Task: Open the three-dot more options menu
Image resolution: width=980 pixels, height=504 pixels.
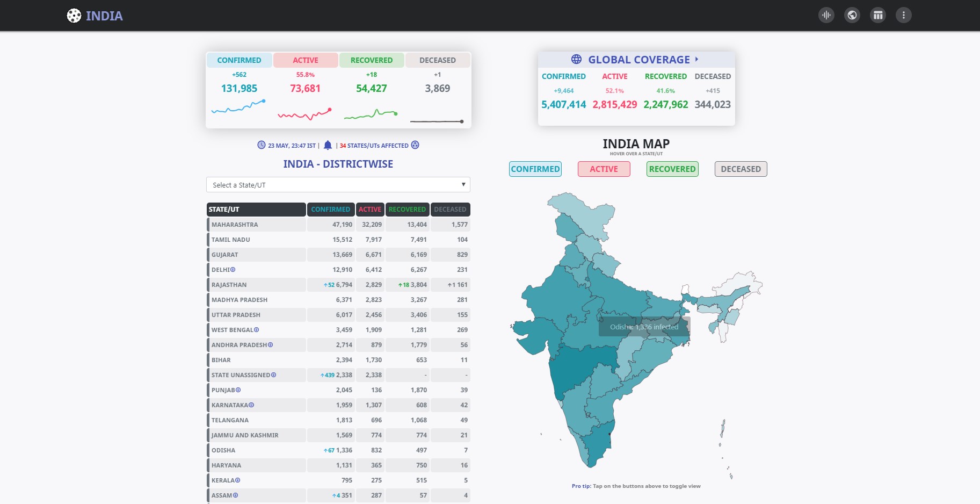Action: 904,15
